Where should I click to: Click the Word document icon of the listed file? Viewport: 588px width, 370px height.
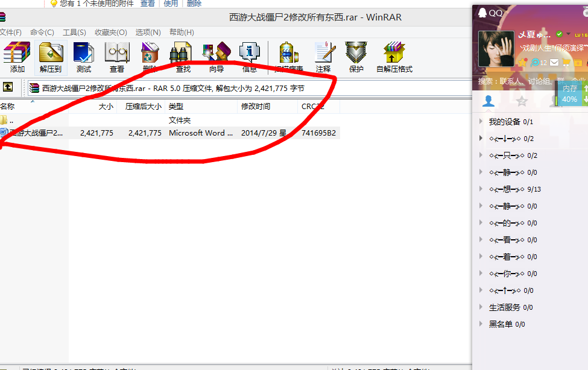(x=4, y=133)
